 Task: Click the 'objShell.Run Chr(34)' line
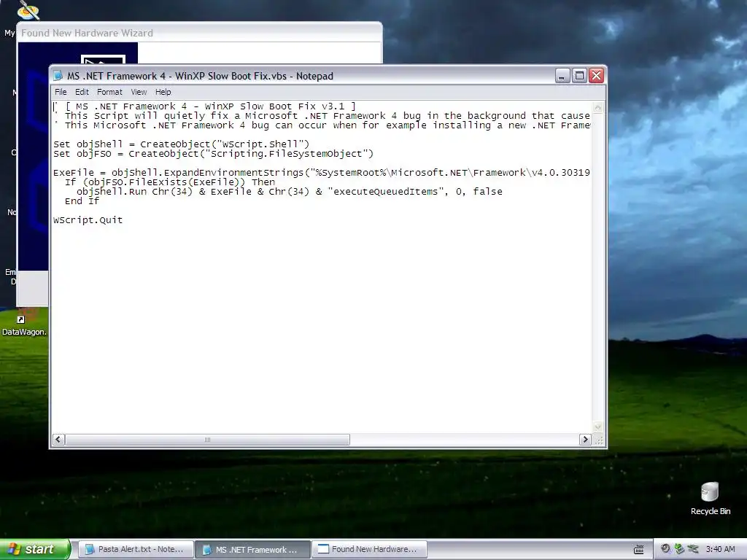point(289,192)
